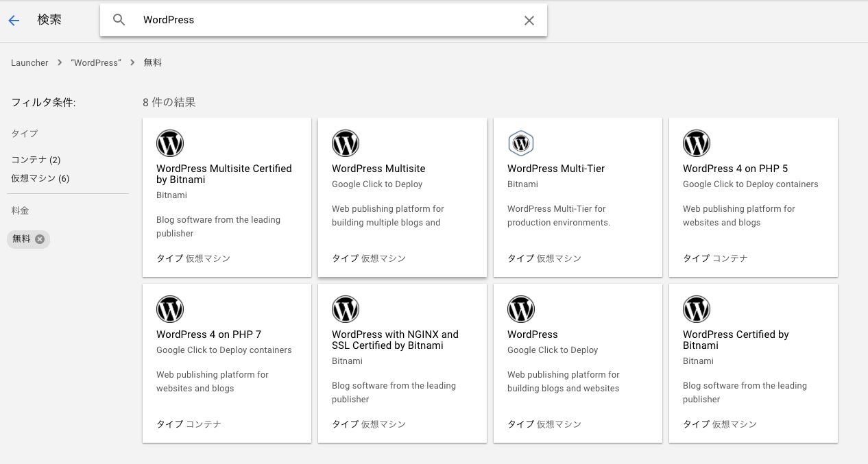The width and height of the screenshot is (868, 464).
Task: Open the "WordPress" breadcrumb link
Action: 96,62
